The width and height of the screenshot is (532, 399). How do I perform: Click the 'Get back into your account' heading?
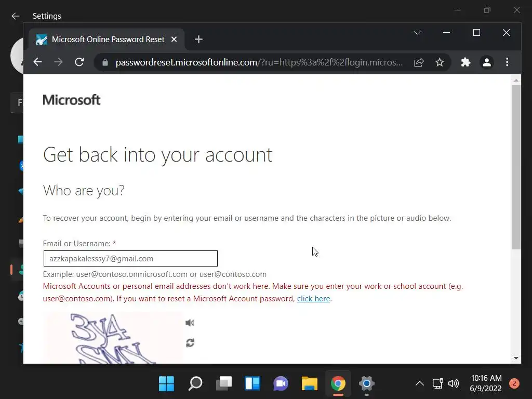tap(158, 155)
